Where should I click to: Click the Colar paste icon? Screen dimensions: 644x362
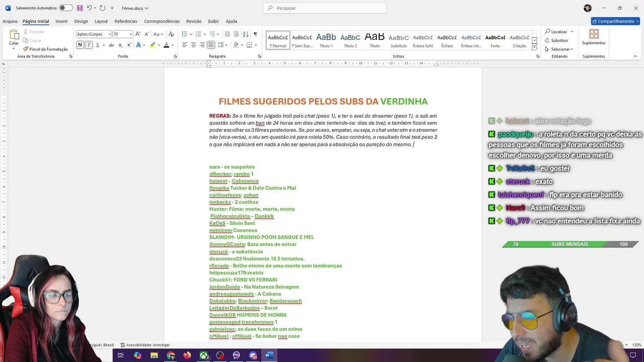point(14,35)
